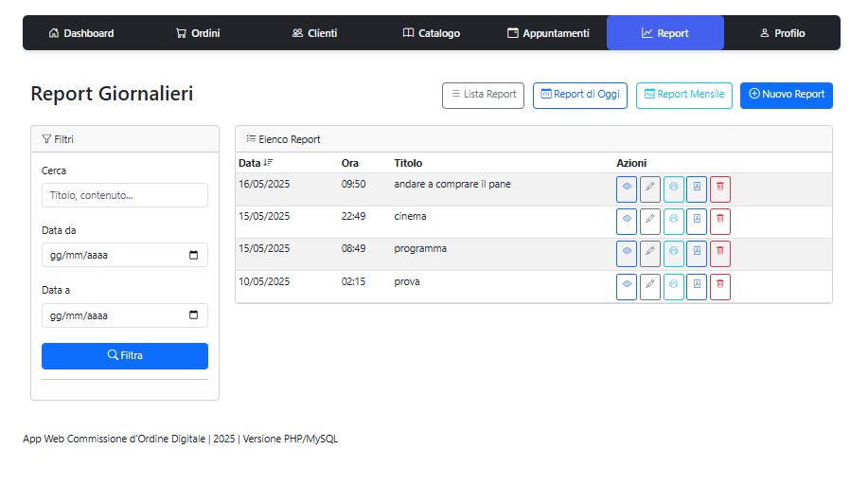Export the 'cinema' report to PDF

[697, 222]
